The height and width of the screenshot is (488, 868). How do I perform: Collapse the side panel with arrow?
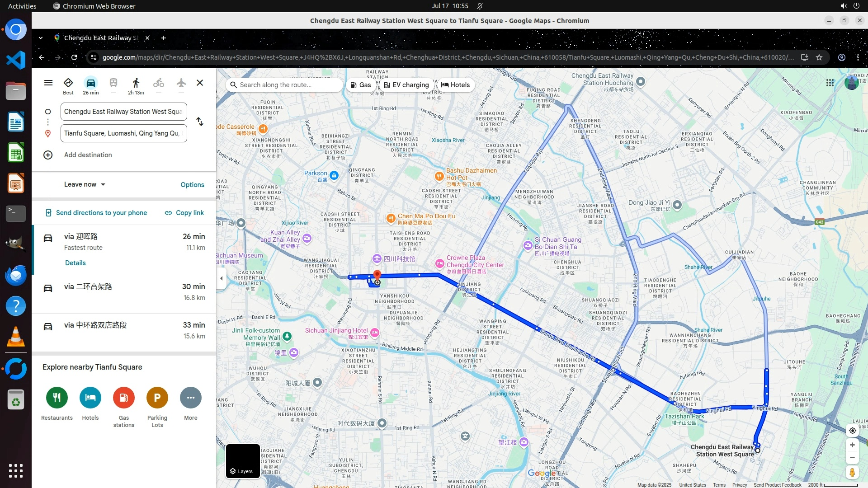[x=221, y=278]
